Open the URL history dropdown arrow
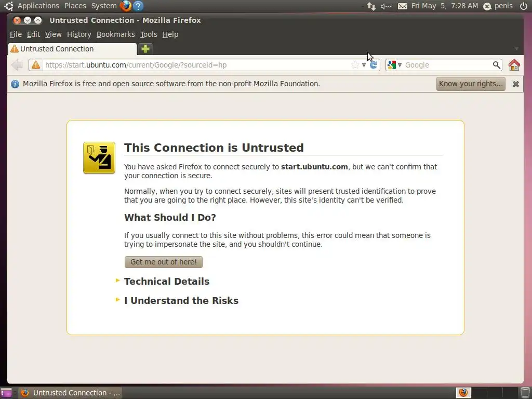Viewport: 532px width, 399px height. click(364, 65)
